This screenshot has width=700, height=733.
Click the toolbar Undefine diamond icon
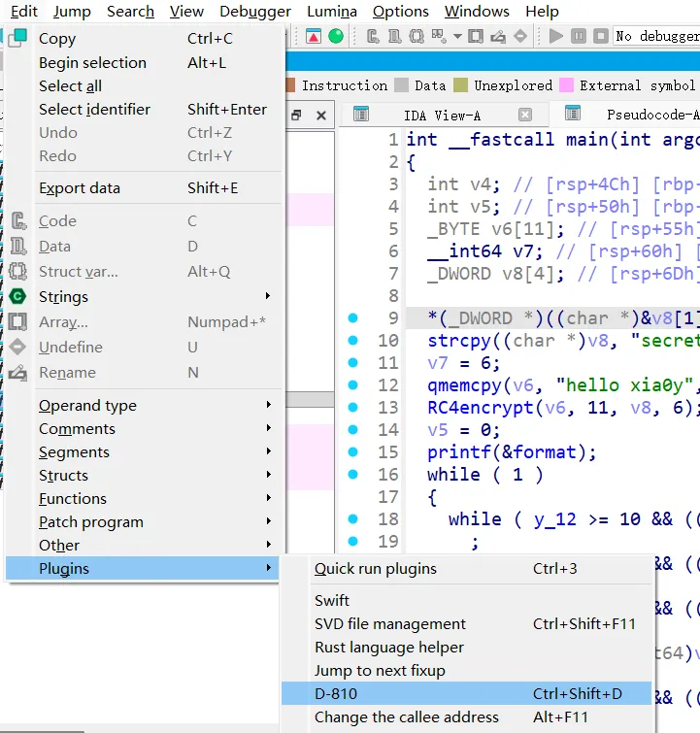pos(520,36)
